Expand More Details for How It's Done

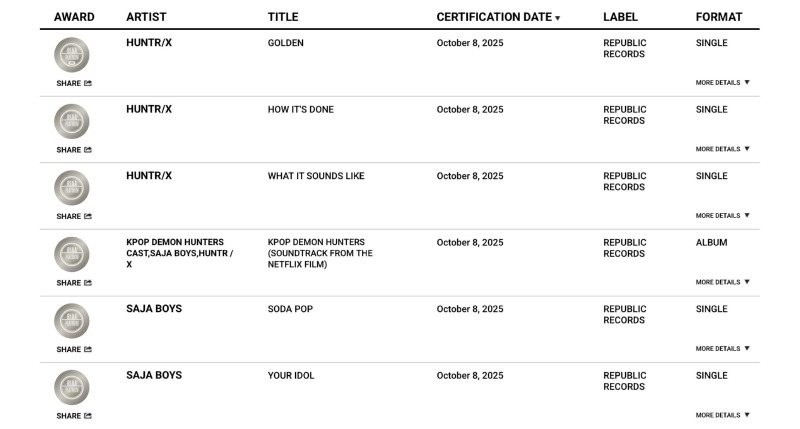point(722,149)
